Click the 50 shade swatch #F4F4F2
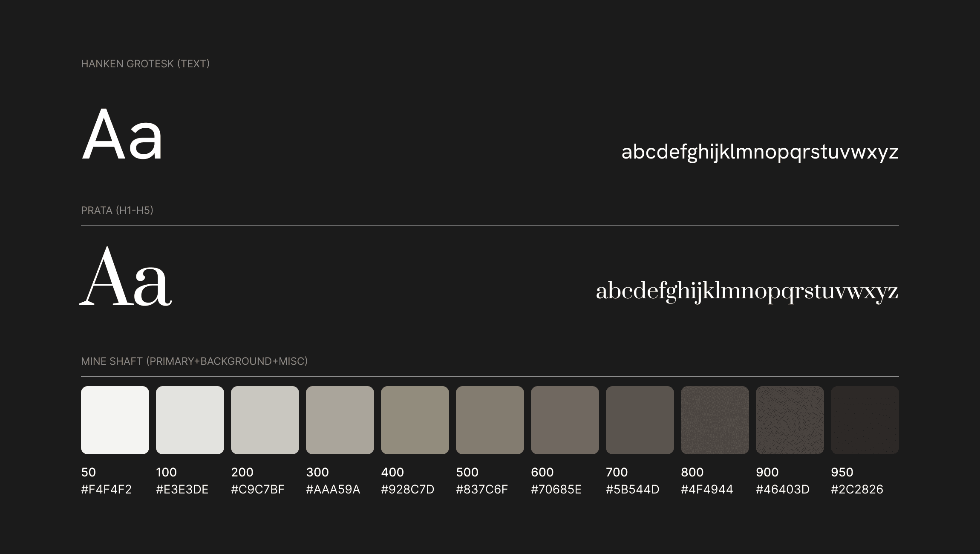 115,420
